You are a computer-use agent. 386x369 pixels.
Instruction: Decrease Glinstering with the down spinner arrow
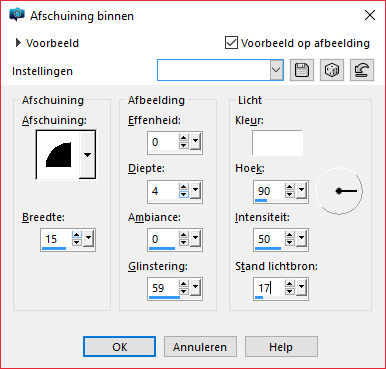click(x=184, y=292)
